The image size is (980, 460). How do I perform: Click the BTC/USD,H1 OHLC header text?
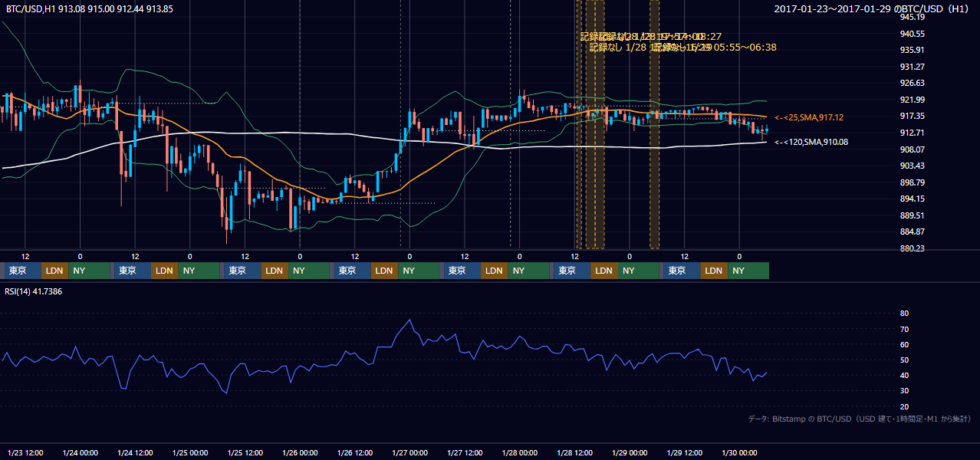[89, 9]
